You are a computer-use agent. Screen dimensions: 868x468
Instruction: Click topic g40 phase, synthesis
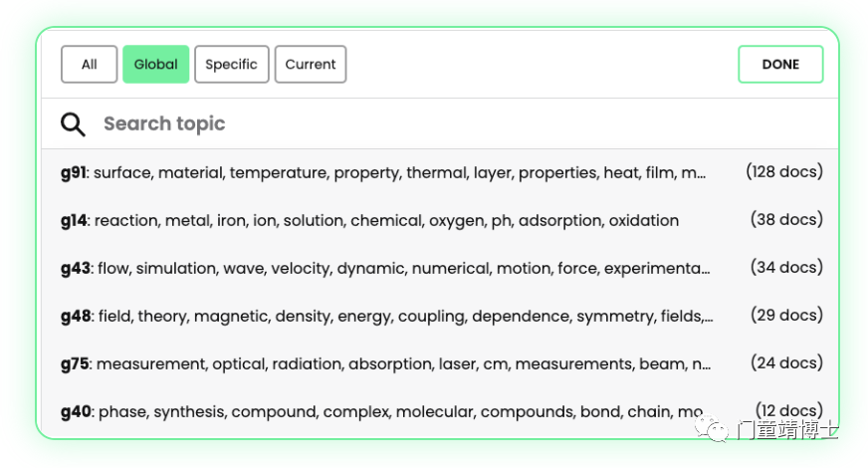click(381, 411)
